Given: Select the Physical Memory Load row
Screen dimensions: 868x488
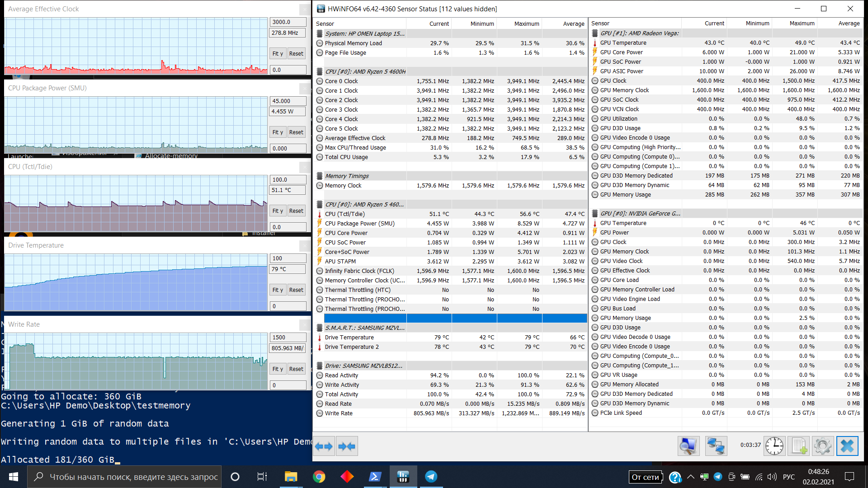Looking at the screenshot, I should [450, 43].
